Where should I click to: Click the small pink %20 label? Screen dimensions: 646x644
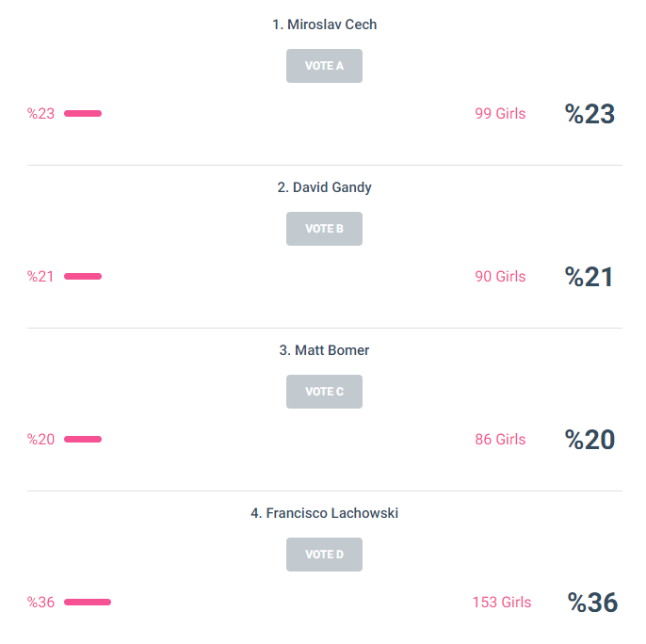tap(41, 440)
